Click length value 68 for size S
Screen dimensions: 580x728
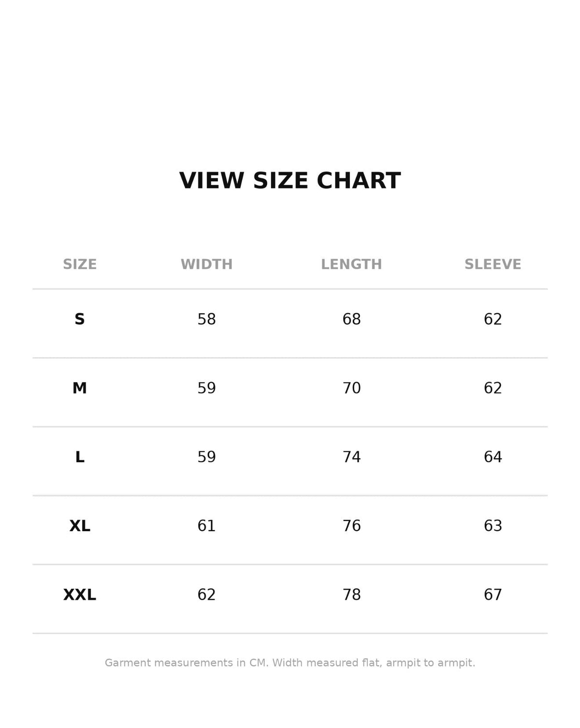tap(351, 320)
